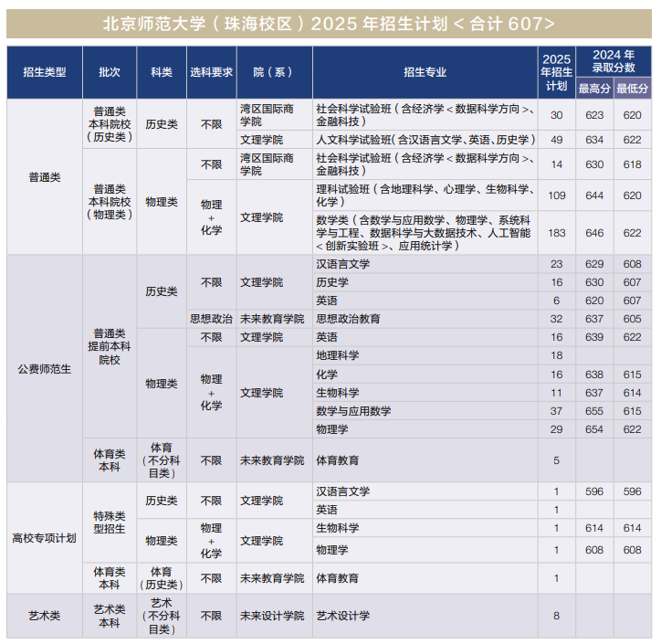This screenshot has width=661, height=644.
Task: Click 普通类本科院校（物理类）batch cell
Action: (x=110, y=202)
